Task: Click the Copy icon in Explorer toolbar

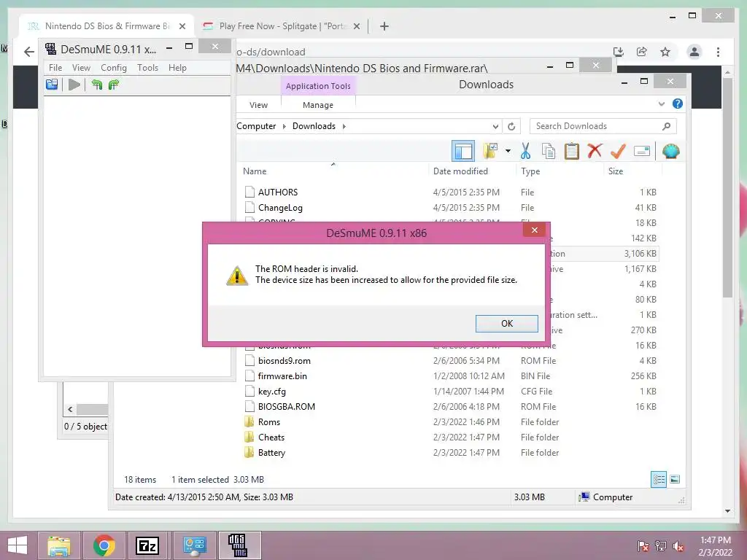Action: (549, 152)
